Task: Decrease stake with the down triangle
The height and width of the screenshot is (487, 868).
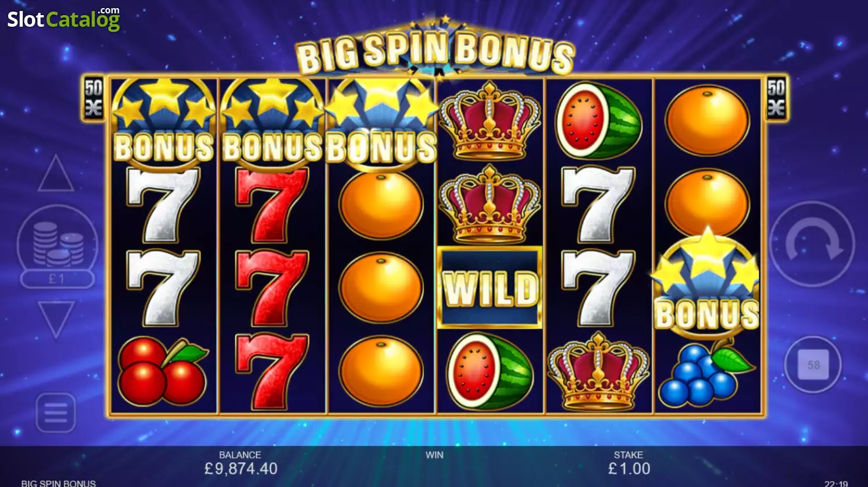Action: click(56, 320)
